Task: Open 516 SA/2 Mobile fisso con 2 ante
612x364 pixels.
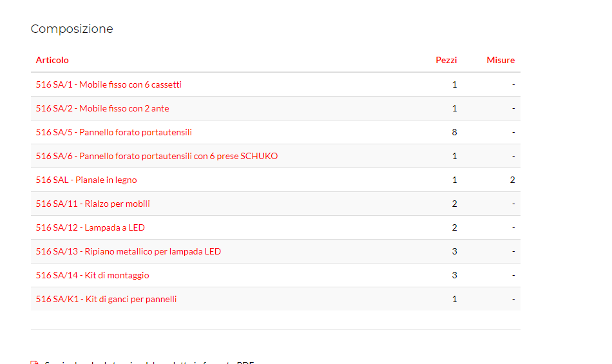Action: pyautogui.click(x=102, y=108)
